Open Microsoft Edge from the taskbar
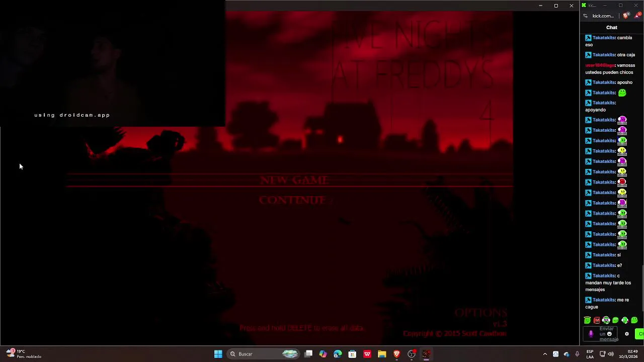644x362 pixels. 338,354
